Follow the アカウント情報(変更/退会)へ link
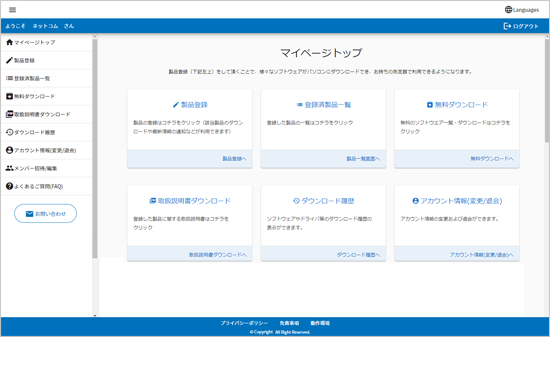This screenshot has width=550, height=388. coord(482,255)
